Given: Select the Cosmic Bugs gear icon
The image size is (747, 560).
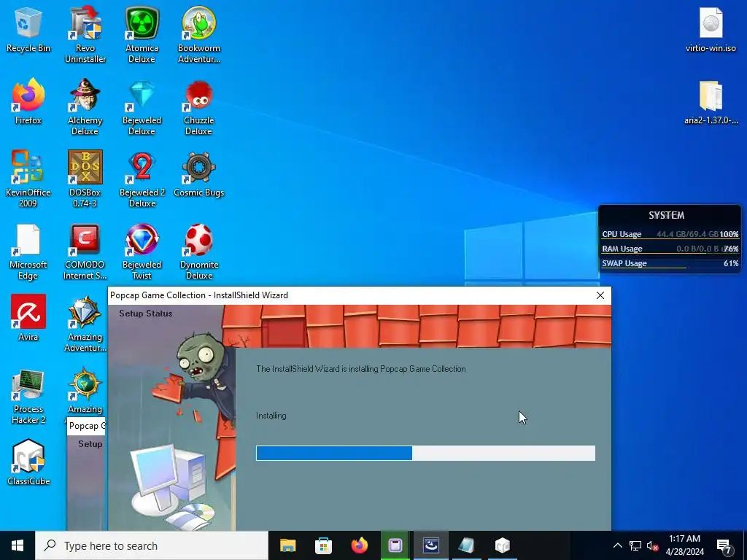Looking at the screenshot, I should [x=198, y=174].
